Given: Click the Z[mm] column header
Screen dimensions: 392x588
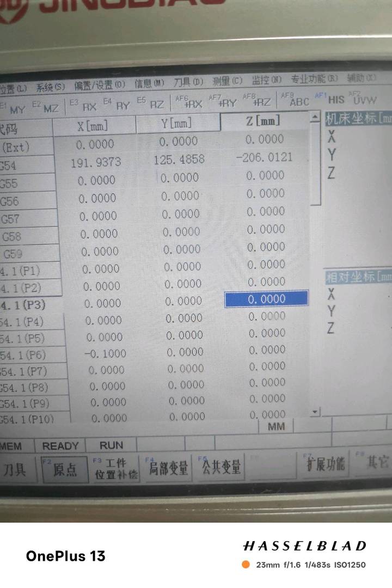Looking at the screenshot, I should tap(265, 121).
